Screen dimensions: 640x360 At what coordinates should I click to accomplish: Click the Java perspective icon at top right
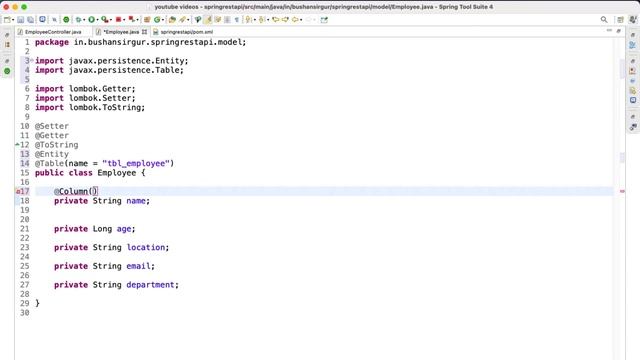click(x=633, y=20)
